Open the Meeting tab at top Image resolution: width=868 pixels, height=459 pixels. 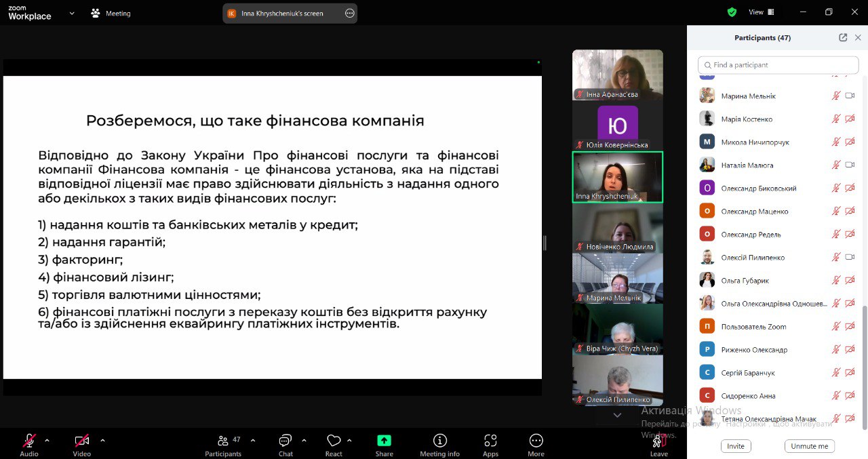(111, 14)
